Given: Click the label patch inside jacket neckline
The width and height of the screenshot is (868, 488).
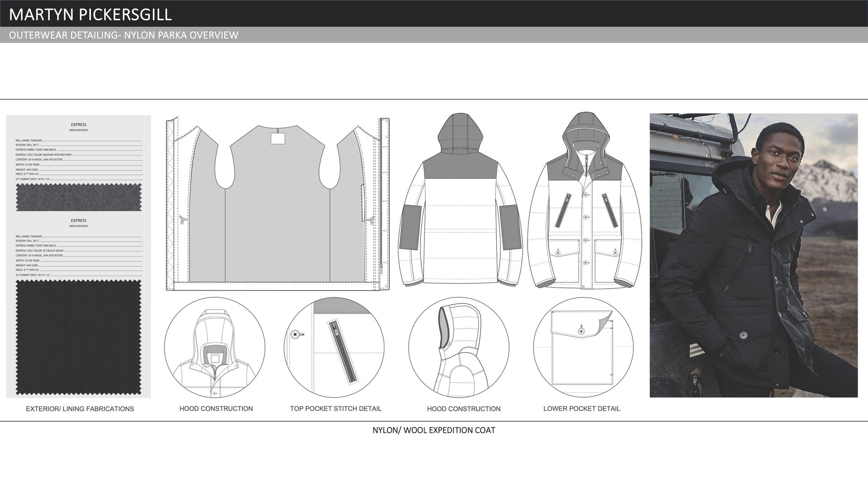Looking at the screenshot, I should [278, 138].
